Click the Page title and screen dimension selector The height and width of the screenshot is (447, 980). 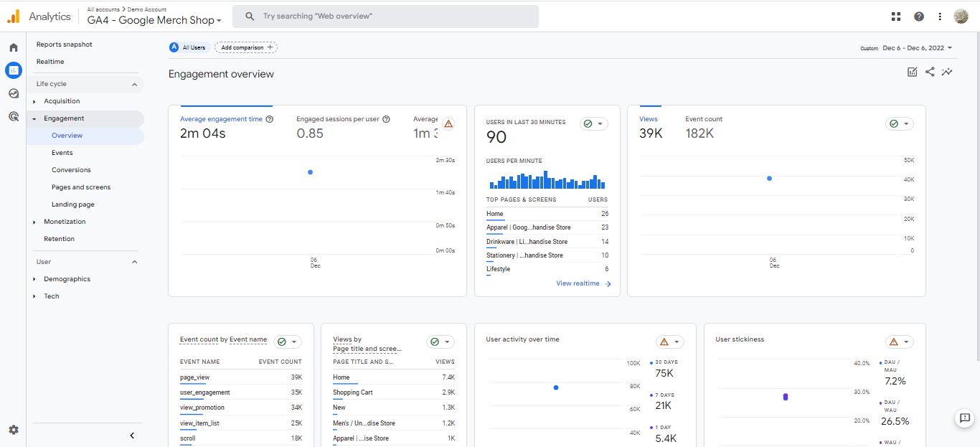pos(367,349)
